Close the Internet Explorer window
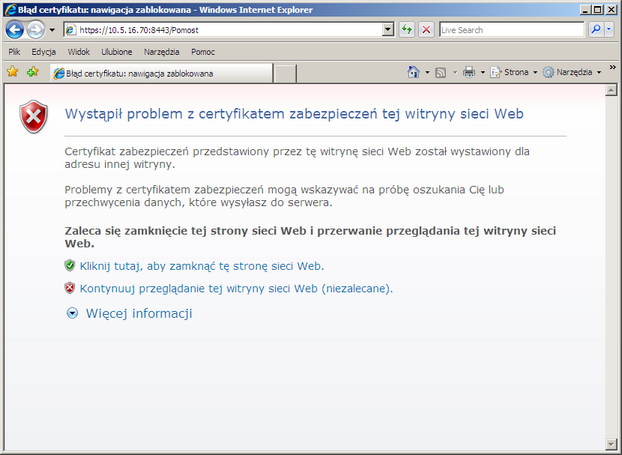 (x=611, y=10)
